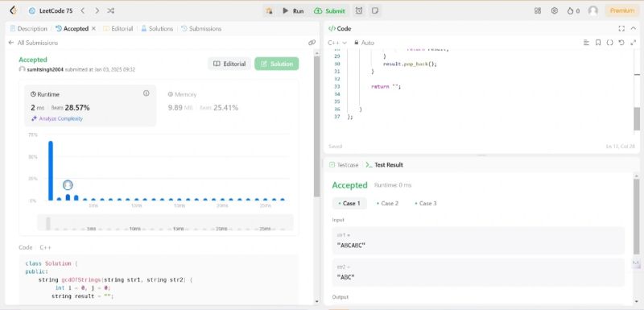Click the Analyze Complexity link
The image size is (644, 310).
57,118
